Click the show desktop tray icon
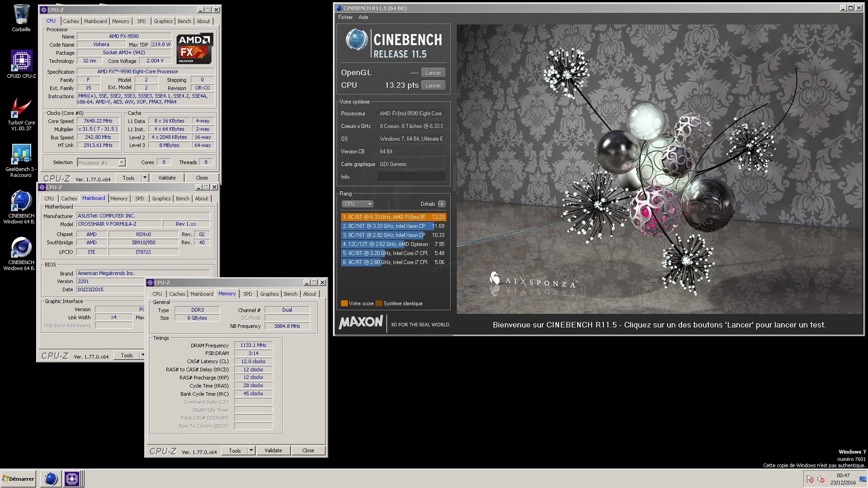The image size is (868, 488). [863, 479]
